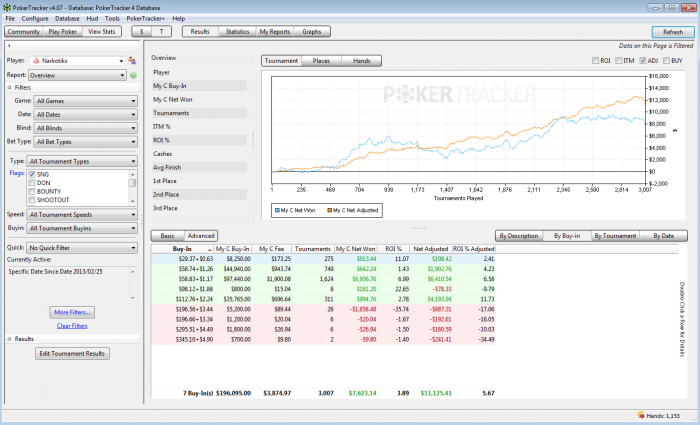This screenshot has width=700, height=425.
Task: Check the BUY graph option
Action: [666, 61]
